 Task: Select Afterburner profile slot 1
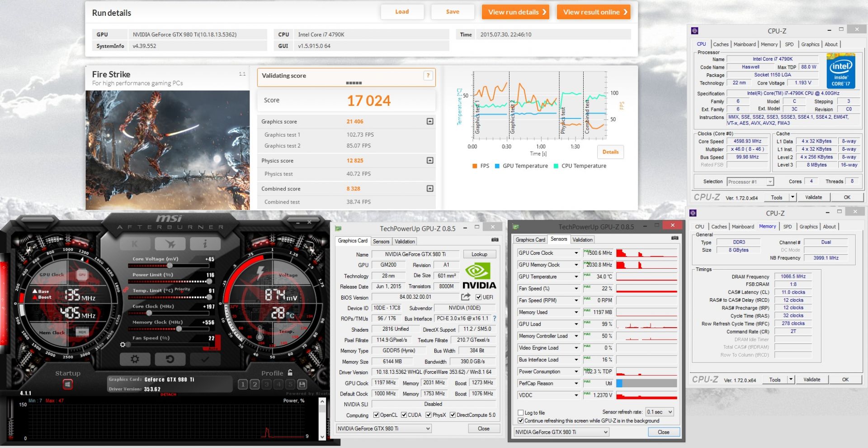point(243,385)
